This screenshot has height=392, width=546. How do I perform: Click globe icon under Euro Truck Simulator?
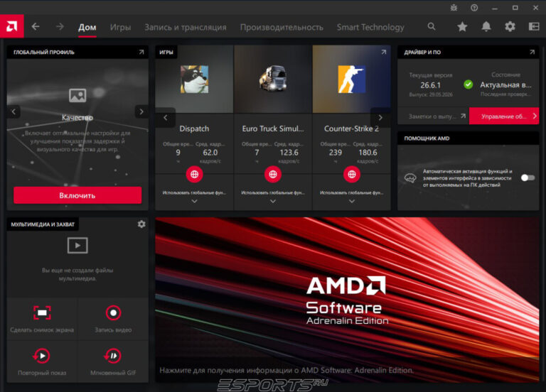point(273,174)
